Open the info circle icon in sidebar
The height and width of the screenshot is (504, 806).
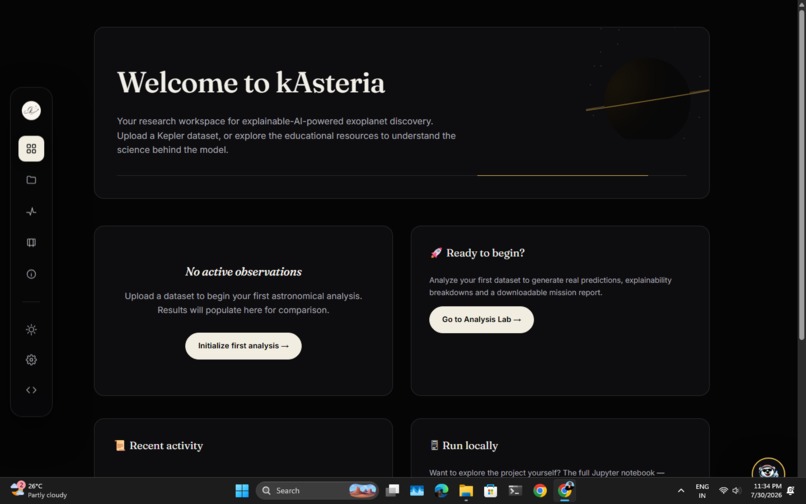(31, 274)
